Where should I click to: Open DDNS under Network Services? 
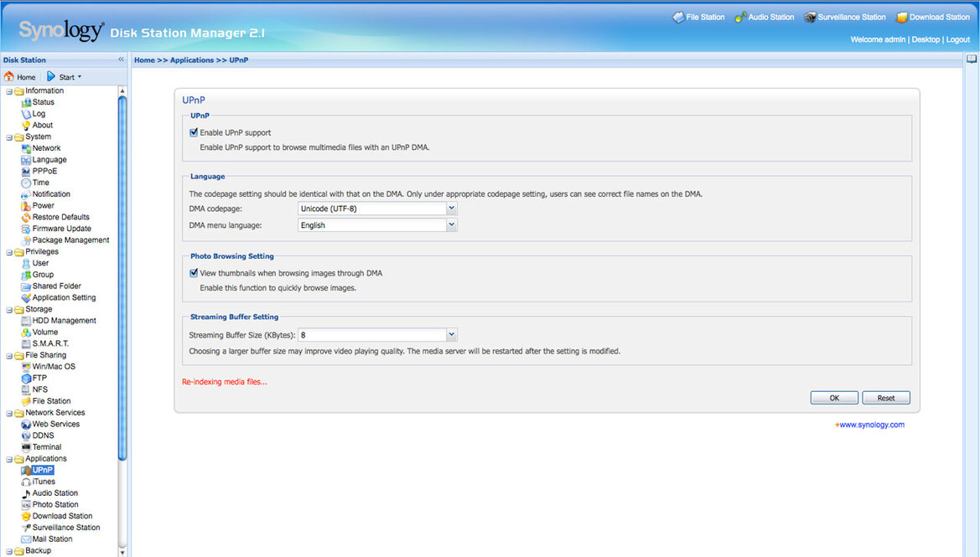[x=43, y=436]
